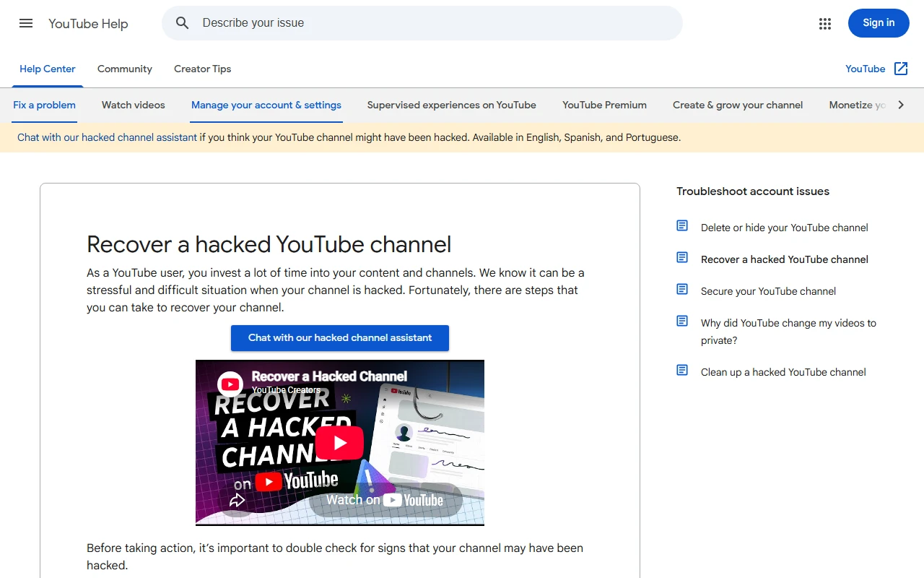The width and height of the screenshot is (924, 578).
Task: Click the Sign in button
Action: [x=879, y=23]
